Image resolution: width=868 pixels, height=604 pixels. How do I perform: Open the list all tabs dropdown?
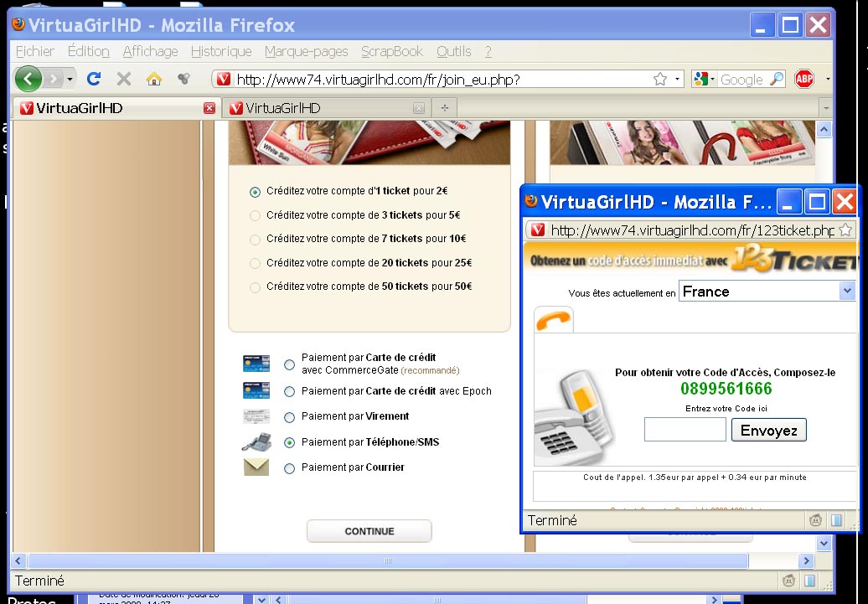point(826,108)
